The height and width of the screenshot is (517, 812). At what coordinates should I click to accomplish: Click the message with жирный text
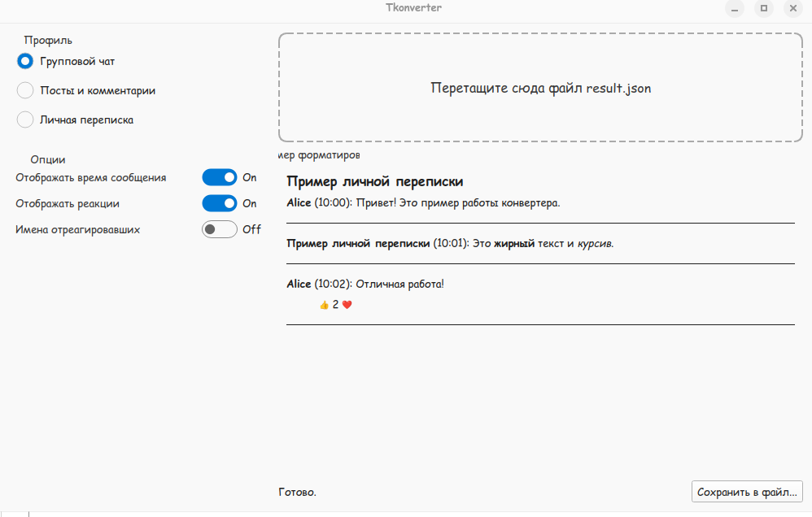[450, 243]
